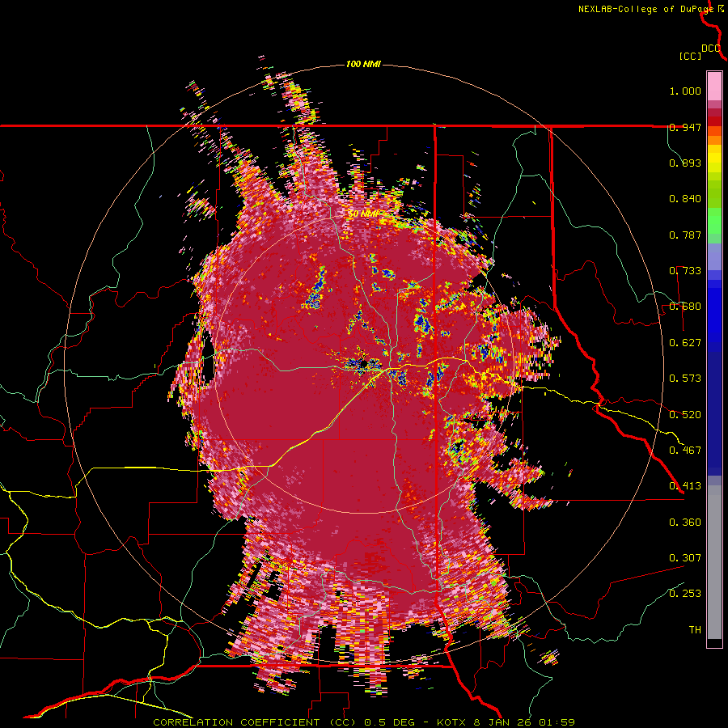Click the 0.787 scale value
Screen dimensions: 728x728
pos(685,235)
